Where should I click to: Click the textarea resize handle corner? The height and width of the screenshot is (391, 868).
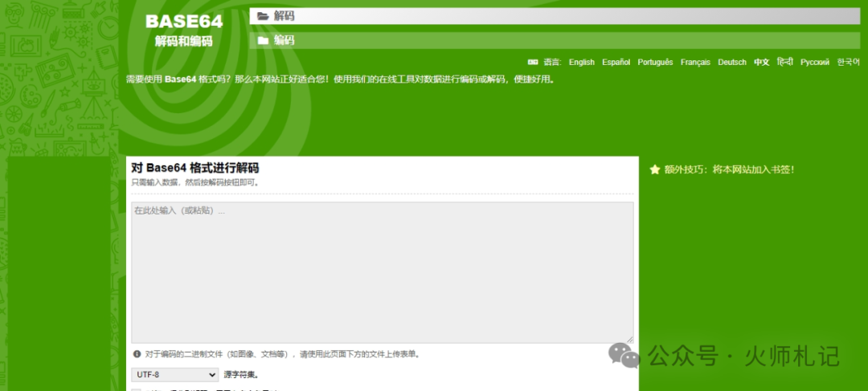click(630, 340)
